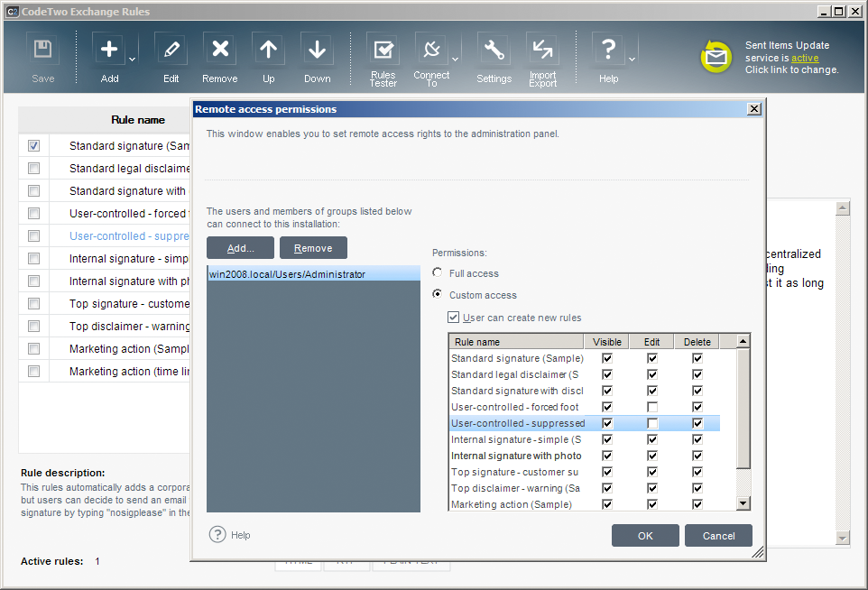868x590 pixels.
Task: Click the Sent Items Update envelope icon
Action: click(x=716, y=57)
